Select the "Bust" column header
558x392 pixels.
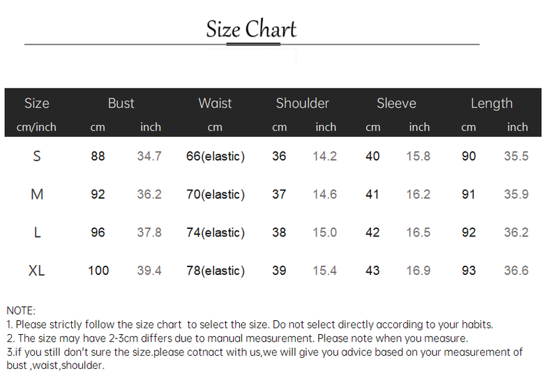tap(121, 103)
